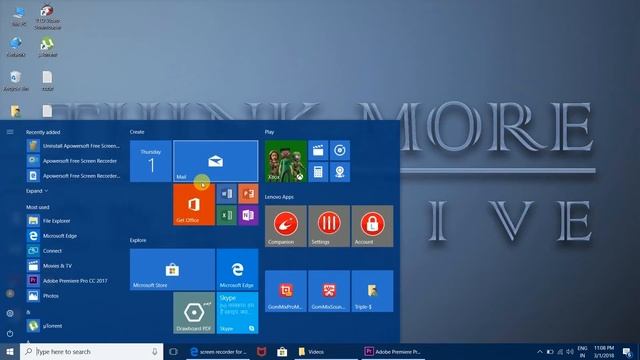Open the Camera tile
This screenshot has width=640, height=360.
340,172
